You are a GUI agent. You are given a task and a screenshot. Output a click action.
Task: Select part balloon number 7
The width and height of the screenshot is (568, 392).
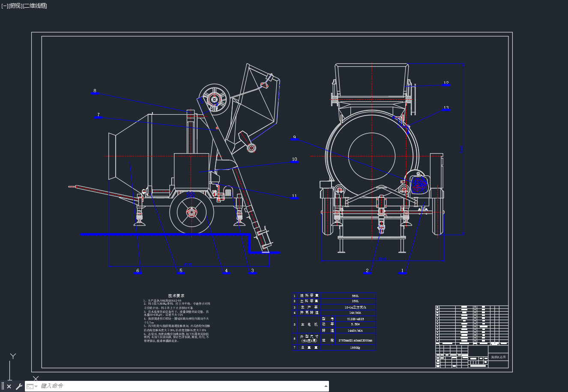[98, 116]
